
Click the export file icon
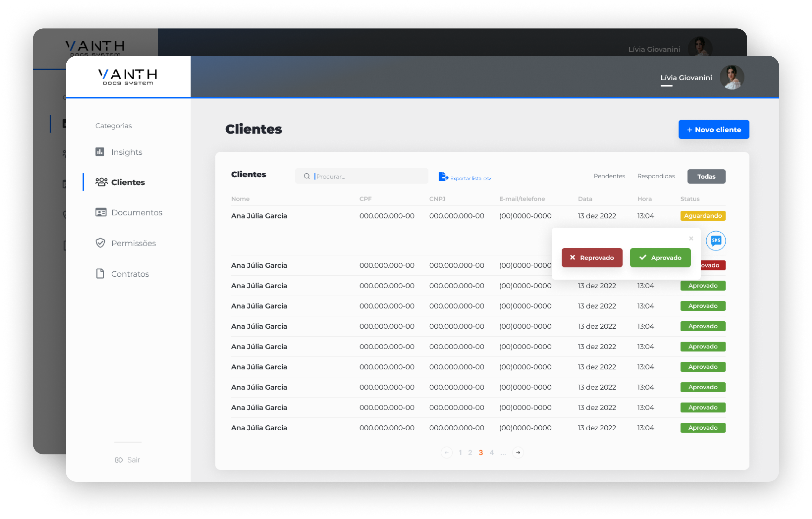point(443,177)
